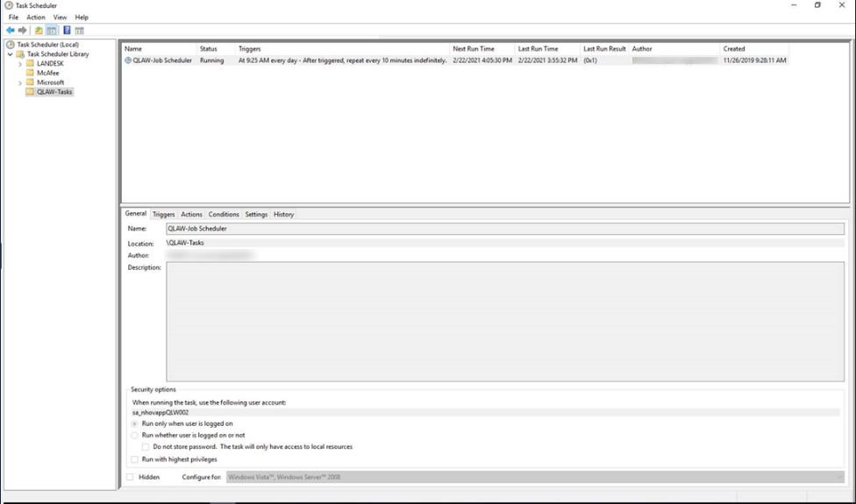
Task: Click the Task Scheduler (Local) clock icon
Action: pyautogui.click(x=11, y=45)
